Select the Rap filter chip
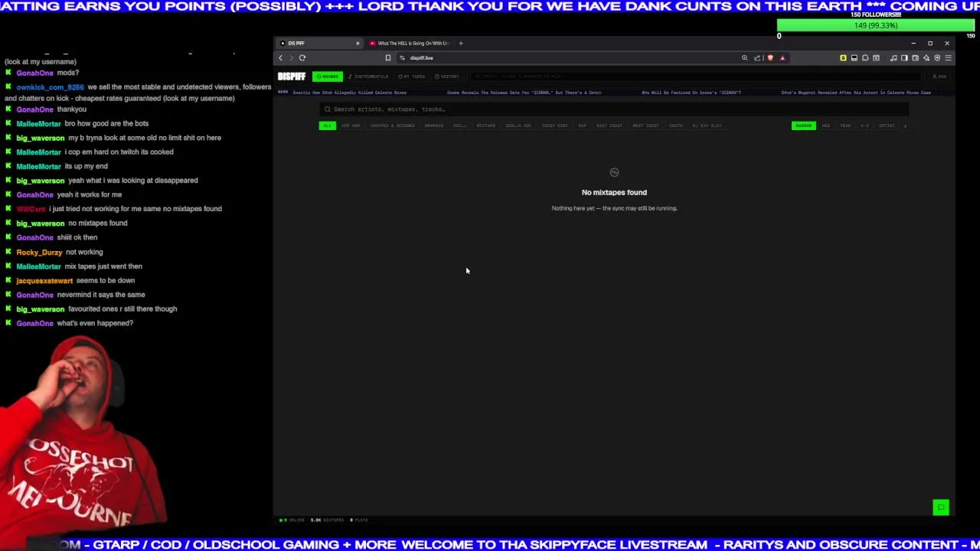This screenshot has width=980, height=551. pyautogui.click(x=582, y=126)
